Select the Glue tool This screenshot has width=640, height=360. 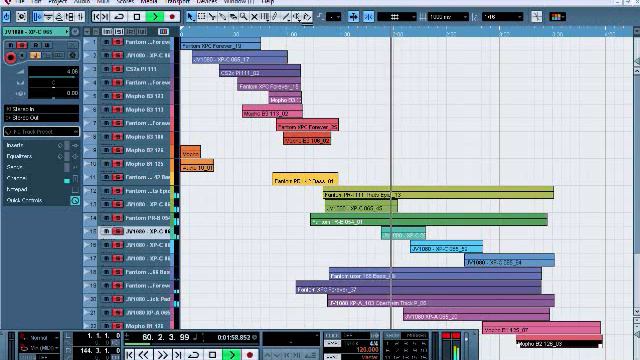point(222,17)
